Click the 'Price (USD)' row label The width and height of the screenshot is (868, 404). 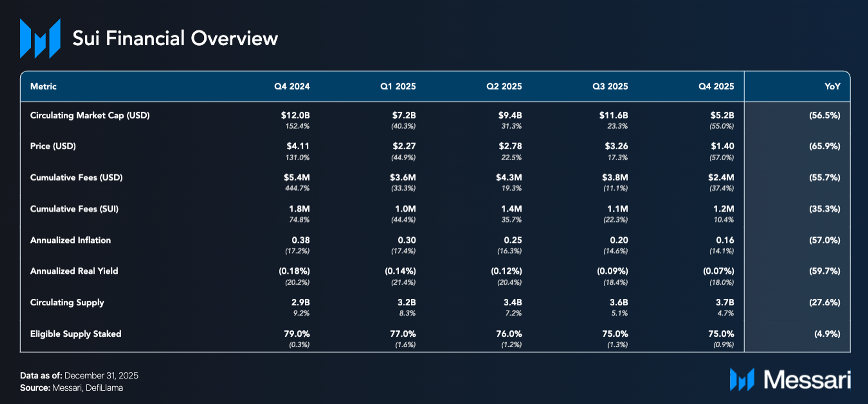pos(53,146)
